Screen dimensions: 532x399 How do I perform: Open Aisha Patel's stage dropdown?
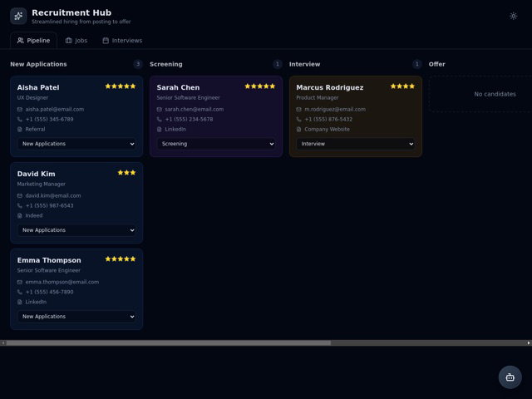76,144
